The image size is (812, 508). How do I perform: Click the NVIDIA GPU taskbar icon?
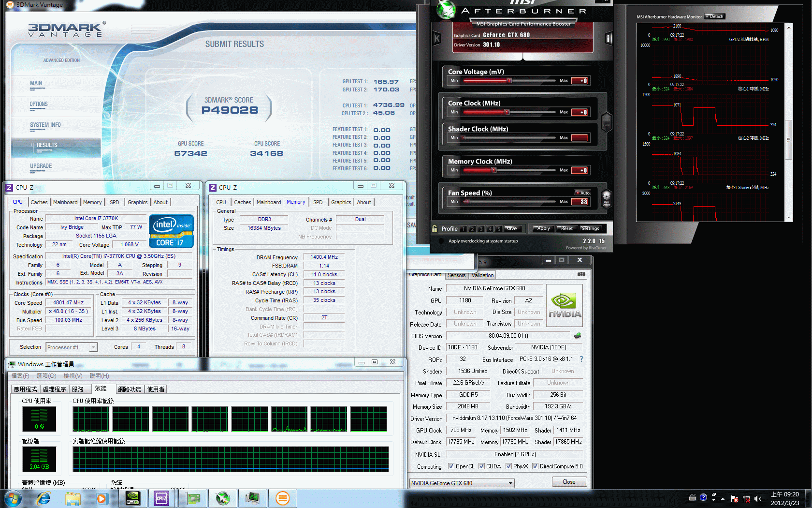(x=132, y=498)
